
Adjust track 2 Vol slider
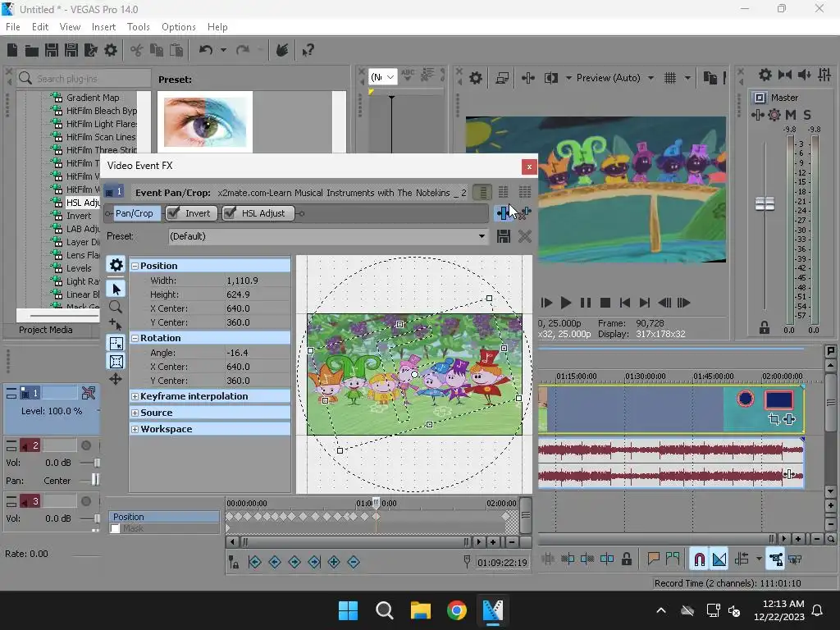coord(97,463)
